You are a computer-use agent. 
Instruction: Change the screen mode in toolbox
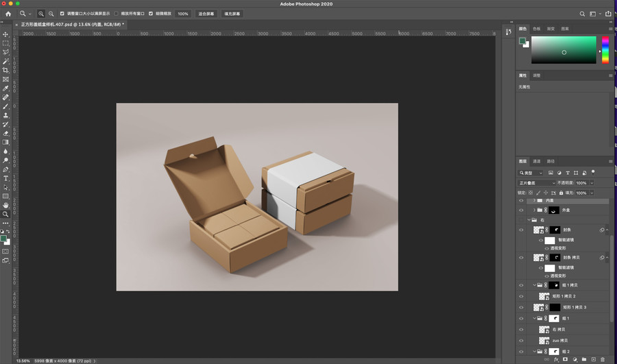click(x=5, y=260)
